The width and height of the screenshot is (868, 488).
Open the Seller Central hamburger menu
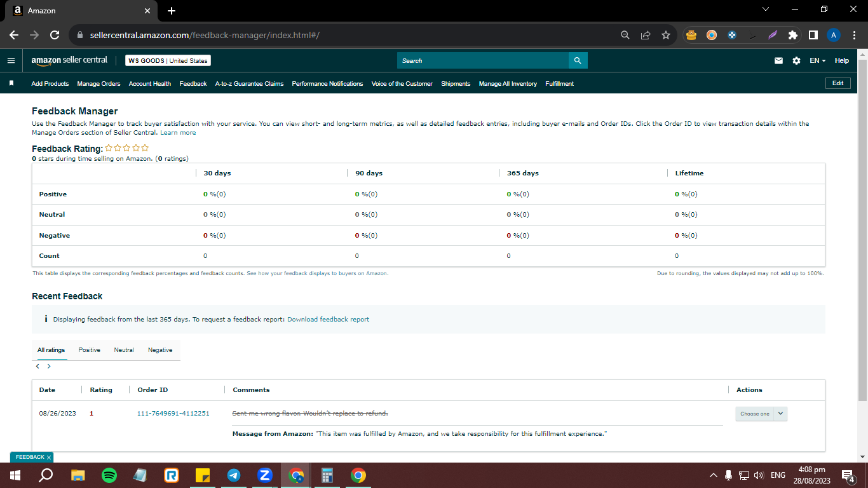(11, 61)
